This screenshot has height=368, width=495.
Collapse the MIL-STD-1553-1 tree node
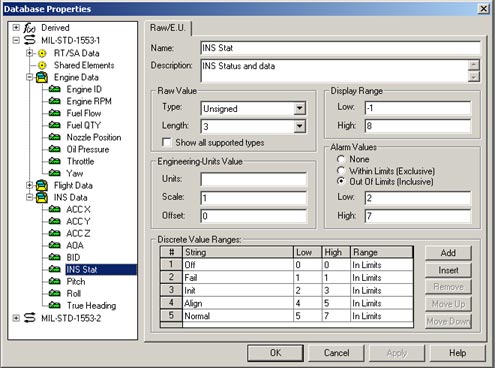point(16,40)
